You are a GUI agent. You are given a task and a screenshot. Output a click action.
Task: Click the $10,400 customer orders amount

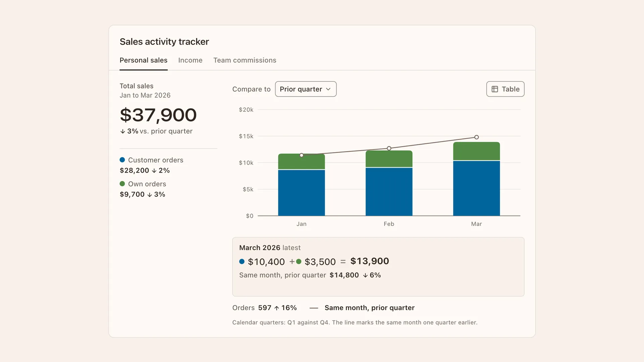(266, 262)
